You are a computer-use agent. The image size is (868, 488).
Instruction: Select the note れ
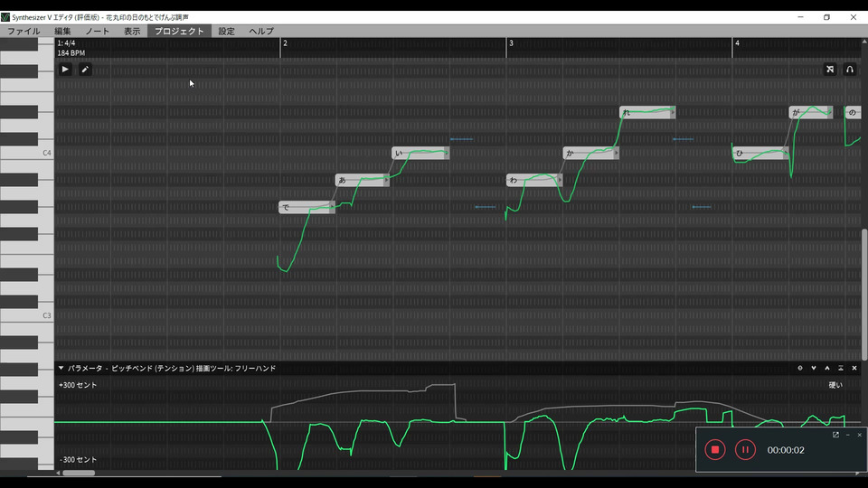pos(647,112)
